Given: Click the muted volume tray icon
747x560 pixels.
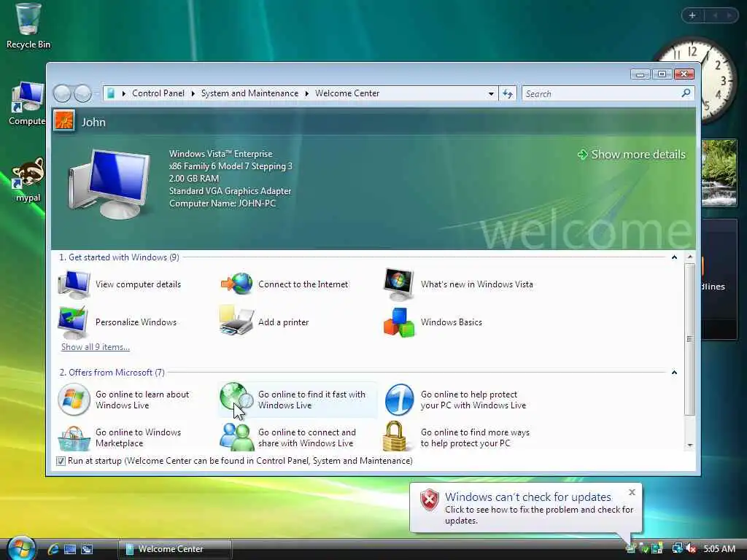Looking at the screenshot, I should [691, 548].
